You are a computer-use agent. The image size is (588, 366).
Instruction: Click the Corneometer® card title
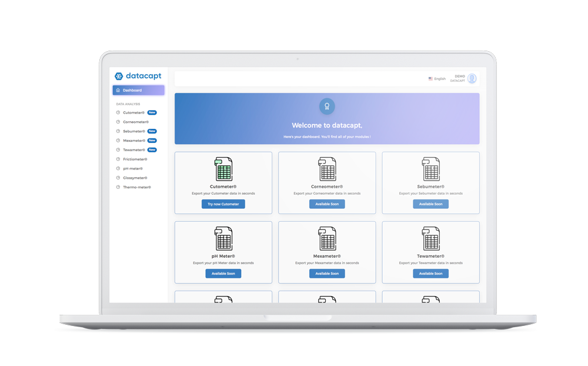(327, 187)
